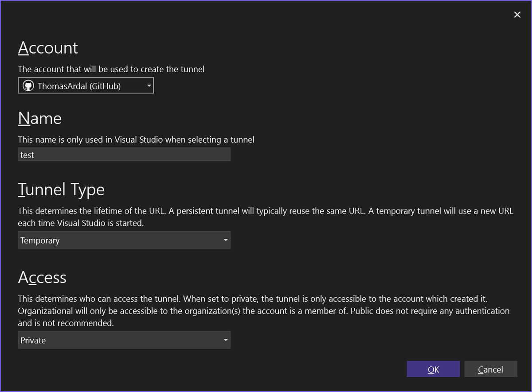
Task: Click 'The account that will be used' text
Action: (x=111, y=69)
